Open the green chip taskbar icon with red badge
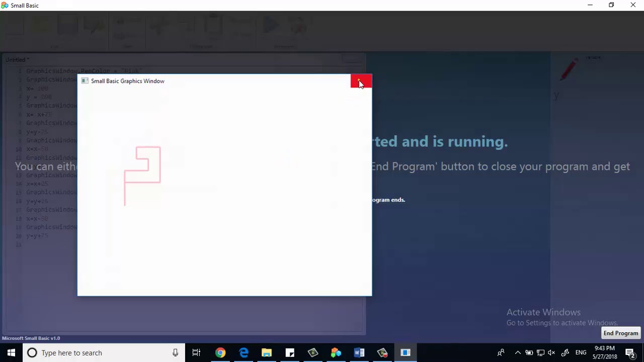 [x=382, y=353]
